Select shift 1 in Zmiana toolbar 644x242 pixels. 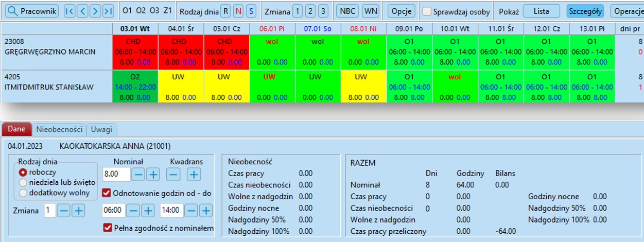pos(298,11)
